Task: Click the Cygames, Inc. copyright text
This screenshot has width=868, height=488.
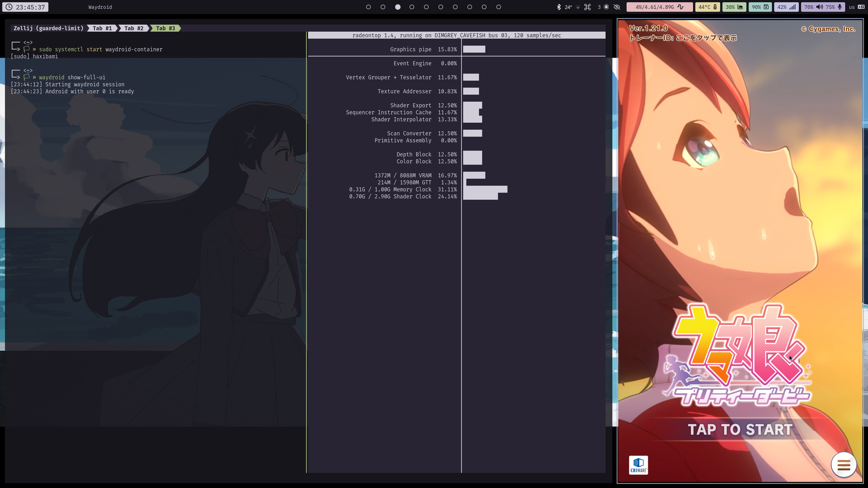Action: pyautogui.click(x=828, y=29)
